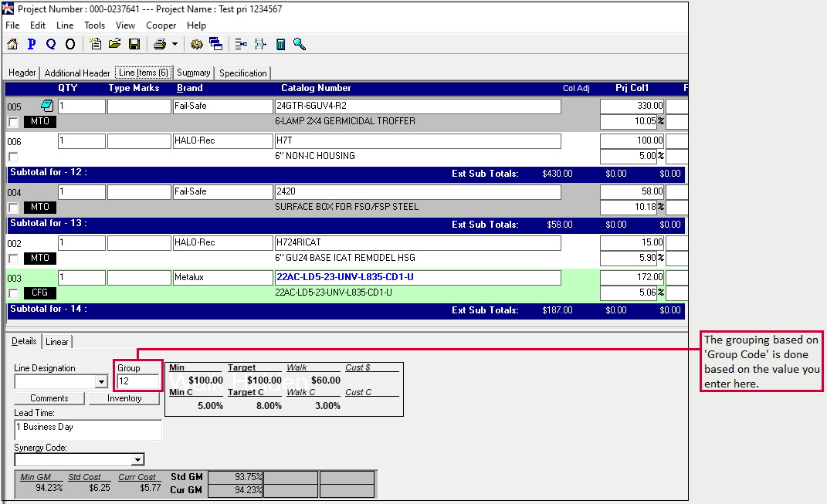Open the Line Designation dropdown
The height and width of the screenshot is (504, 827).
tap(102, 382)
